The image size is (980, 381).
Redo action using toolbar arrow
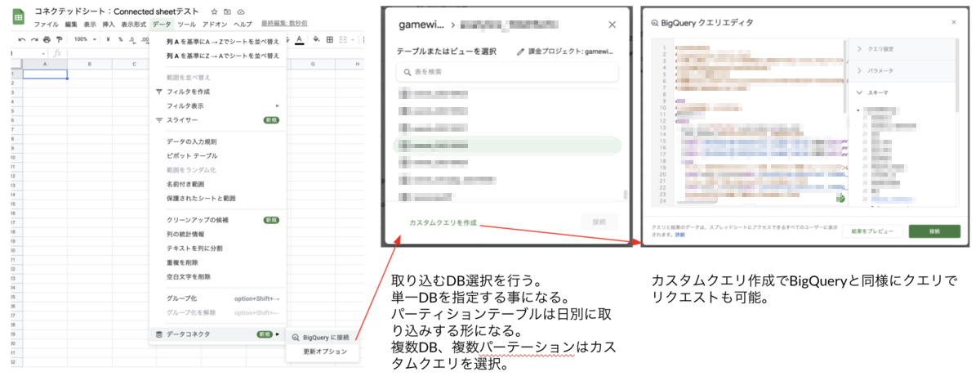pyautogui.click(x=34, y=39)
